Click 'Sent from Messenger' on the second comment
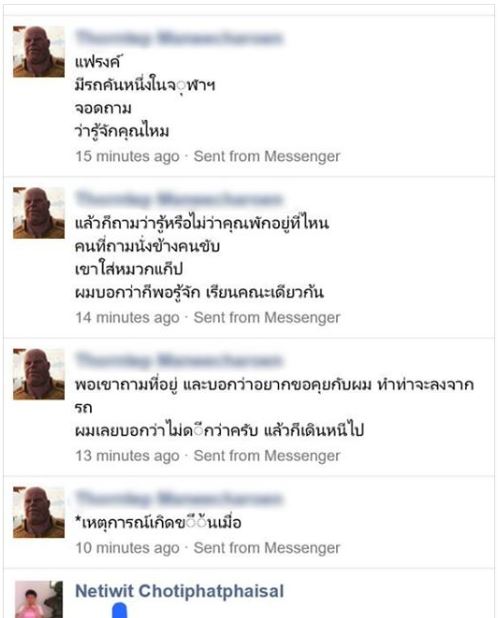The image size is (504, 618). [x=267, y=318]
